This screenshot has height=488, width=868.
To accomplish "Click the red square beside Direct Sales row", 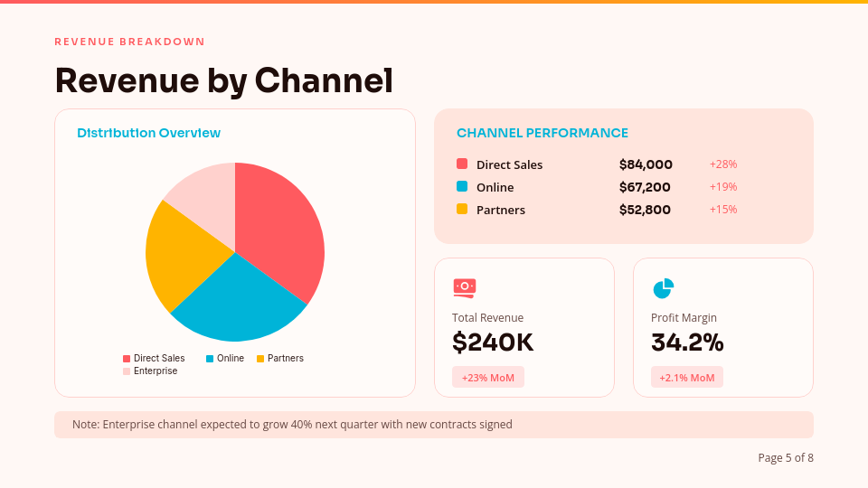I will (462, 164).
